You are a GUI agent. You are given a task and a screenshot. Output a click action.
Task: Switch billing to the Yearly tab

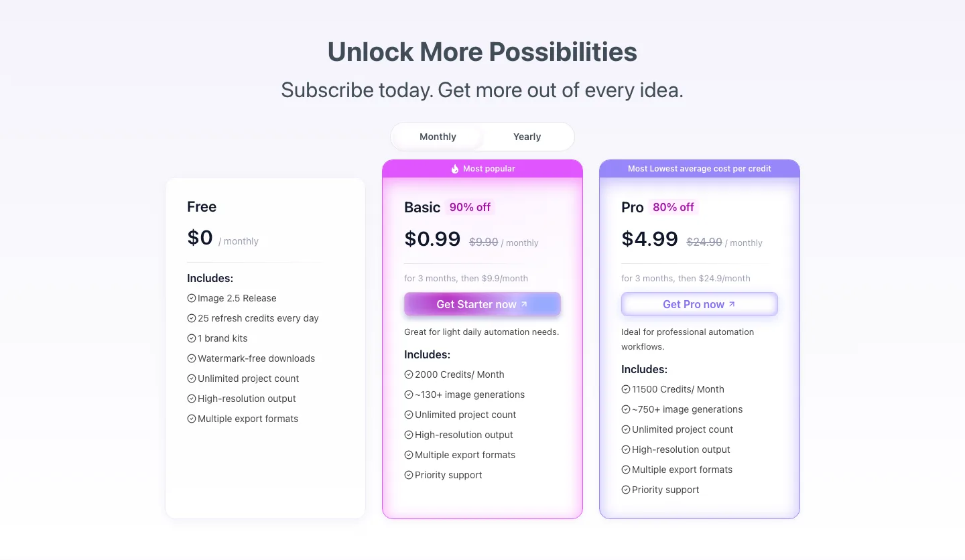(x=527, y=137)
